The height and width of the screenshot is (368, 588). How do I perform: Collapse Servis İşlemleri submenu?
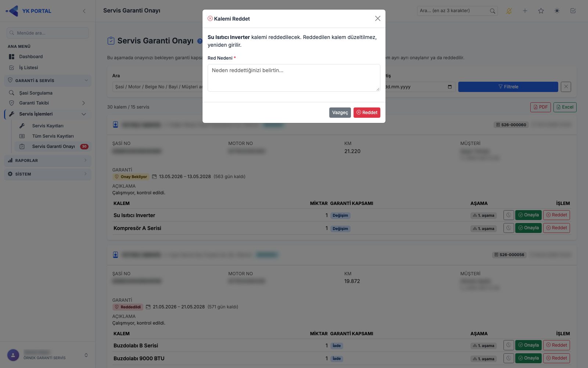(48, 114)
